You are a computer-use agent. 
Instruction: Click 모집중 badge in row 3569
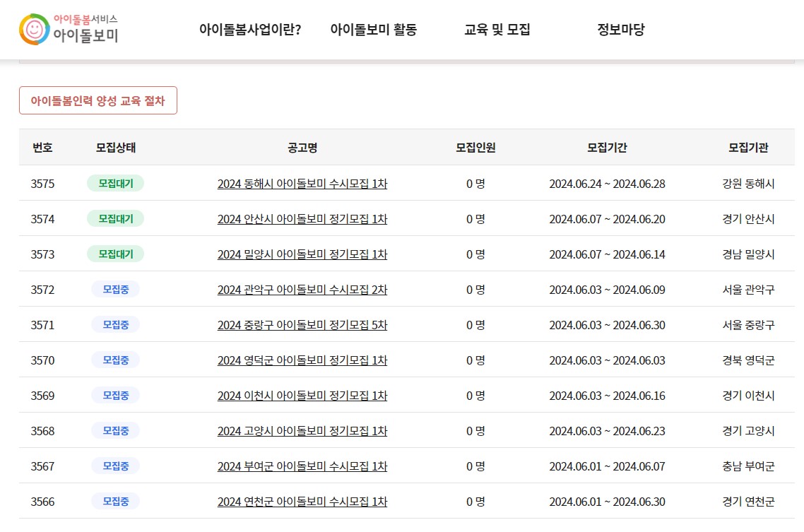115,395
